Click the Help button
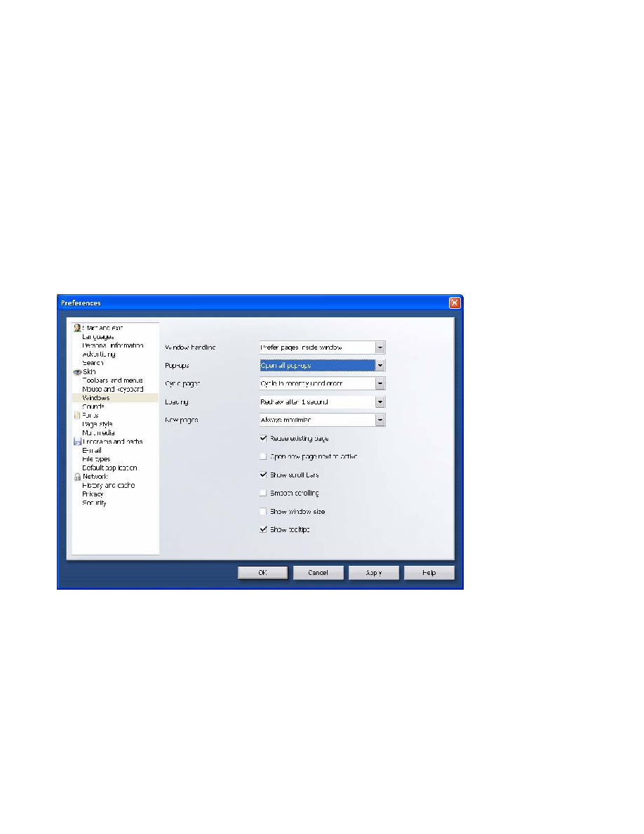Screen dimensions: 644x834 [x=429, y=572]
